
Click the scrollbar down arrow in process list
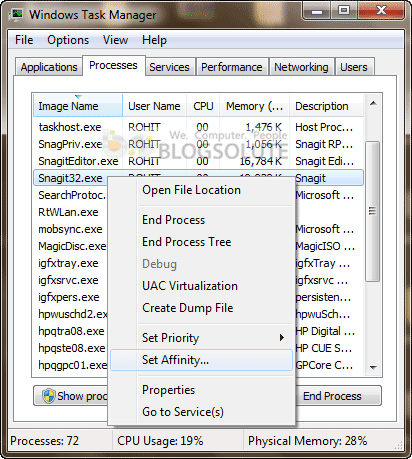click(x=373, y=367)
